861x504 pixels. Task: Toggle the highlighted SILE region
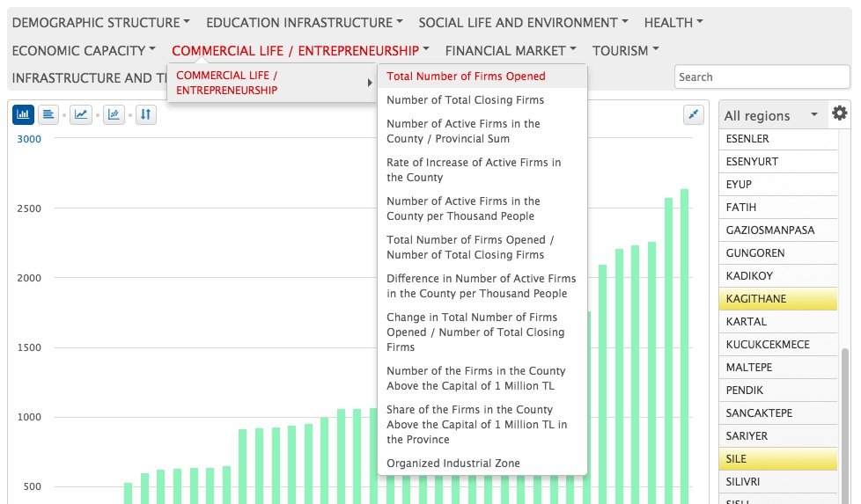click(x=777, y=459)
